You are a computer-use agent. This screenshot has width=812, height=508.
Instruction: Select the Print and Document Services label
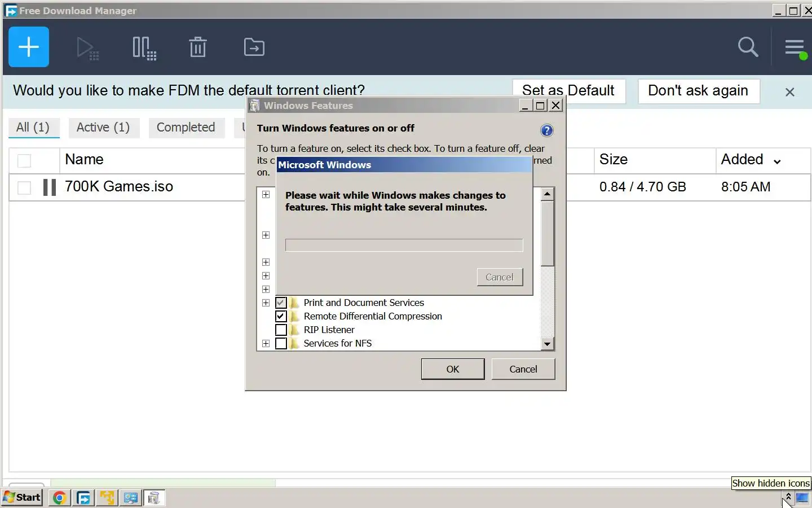coord(364,303)
